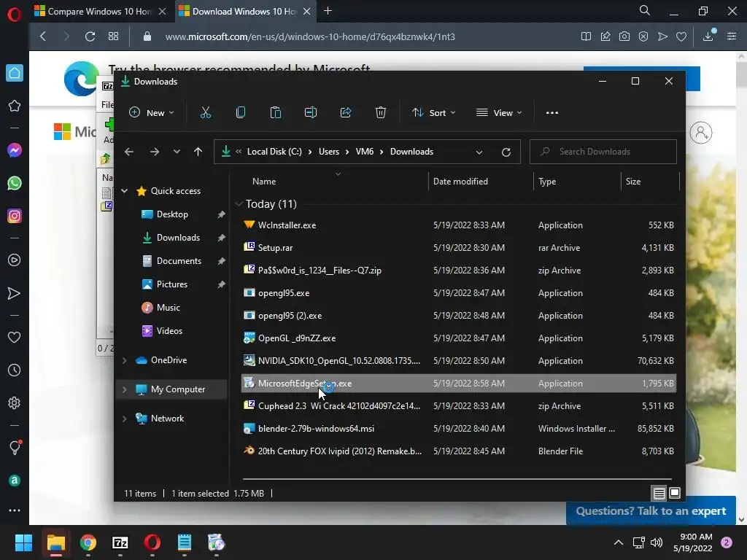Open Opera sidebar bookmarks star icon

tap(15, 106)
